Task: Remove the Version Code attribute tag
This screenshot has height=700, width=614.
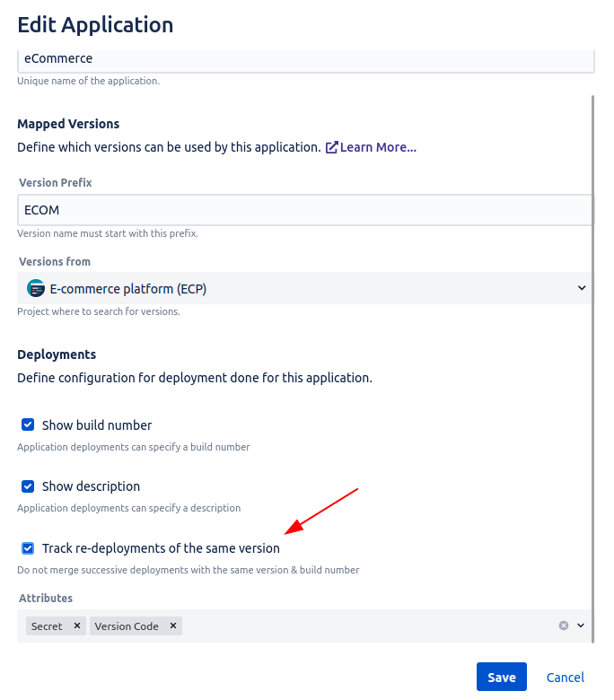Action: (x=172, y=626)
